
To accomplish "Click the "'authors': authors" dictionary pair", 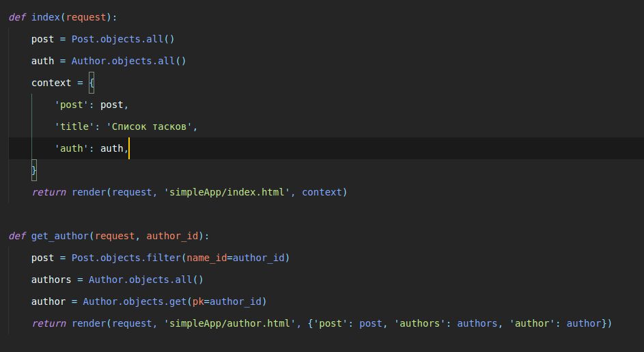I will pyautogui.click(x=447, y=323).
